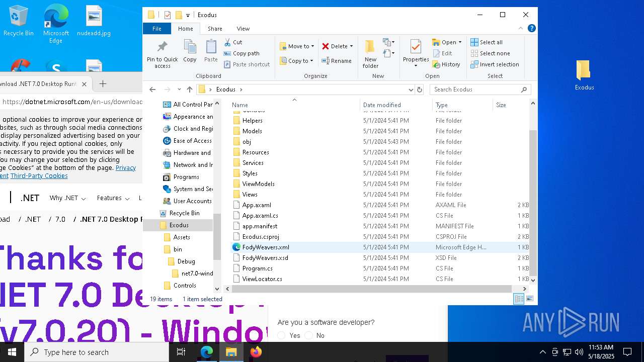
Task: Select Exodus folder on desktop
Action: point(584,75)
